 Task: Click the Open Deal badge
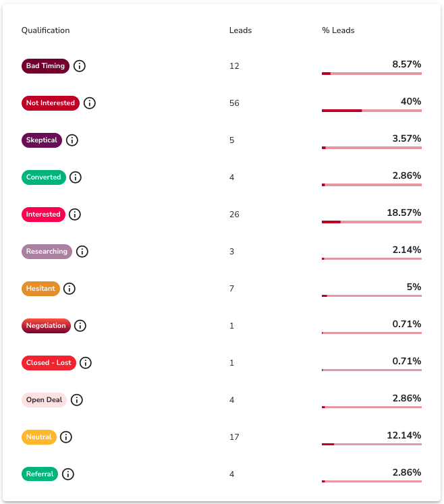coord(44,400)
